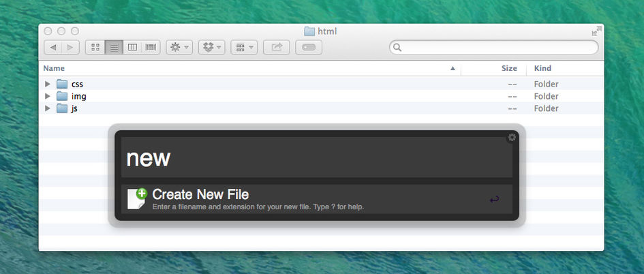644x274 pixels.
Task: Click the return arrow on result
Action: coord(495,200)
